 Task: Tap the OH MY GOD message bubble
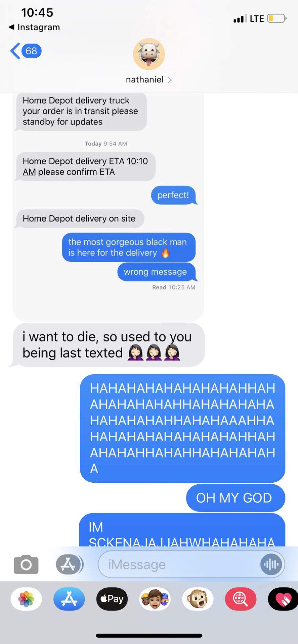pos(236,498)
